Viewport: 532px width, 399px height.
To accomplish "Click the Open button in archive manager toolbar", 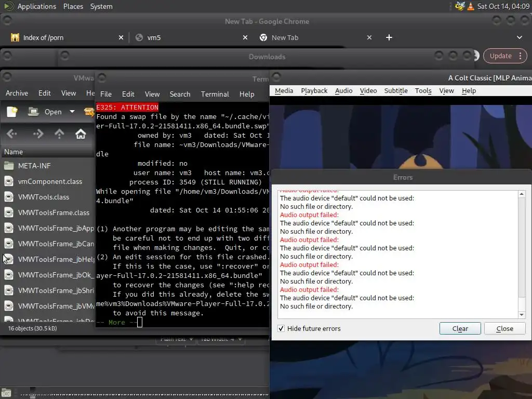I will click(x=46, y=112).
